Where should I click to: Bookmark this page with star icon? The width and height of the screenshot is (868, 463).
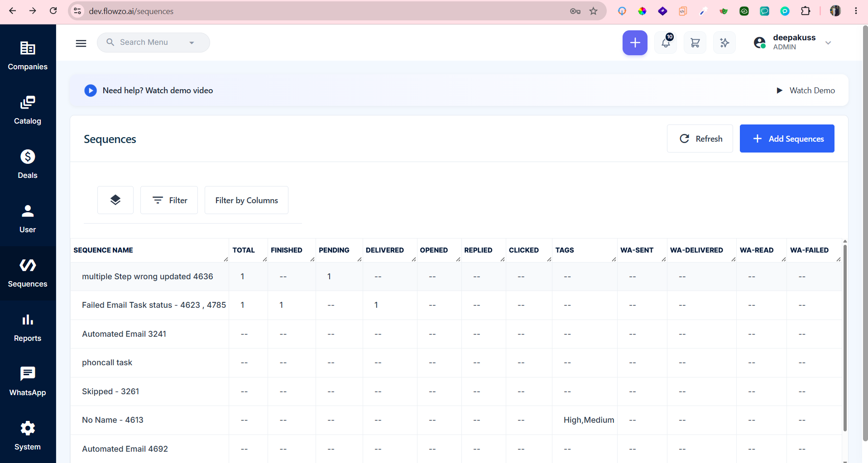[593, 11]
